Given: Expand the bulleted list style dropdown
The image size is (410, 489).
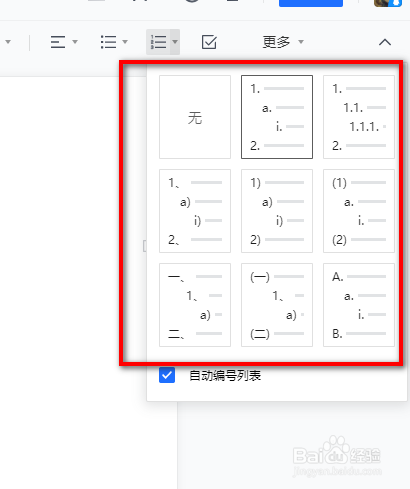Looking at the screenshot, I should [125, 42].
